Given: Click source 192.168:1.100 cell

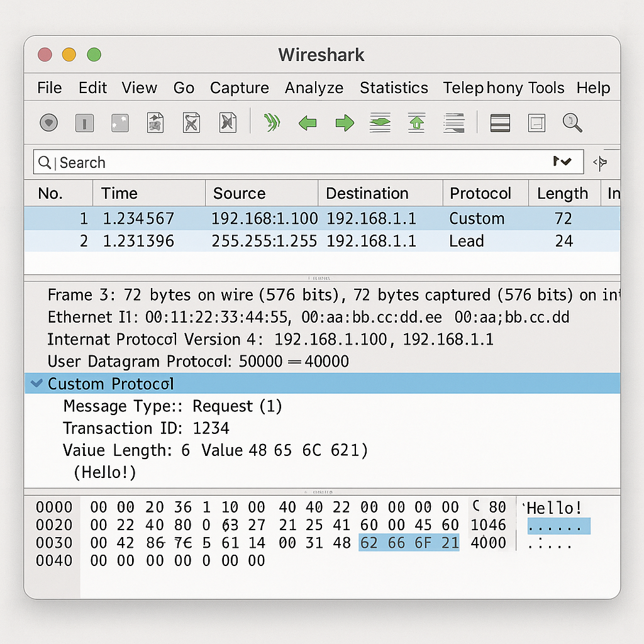Looking at the screenshot, I should click(x=265, y=218).
